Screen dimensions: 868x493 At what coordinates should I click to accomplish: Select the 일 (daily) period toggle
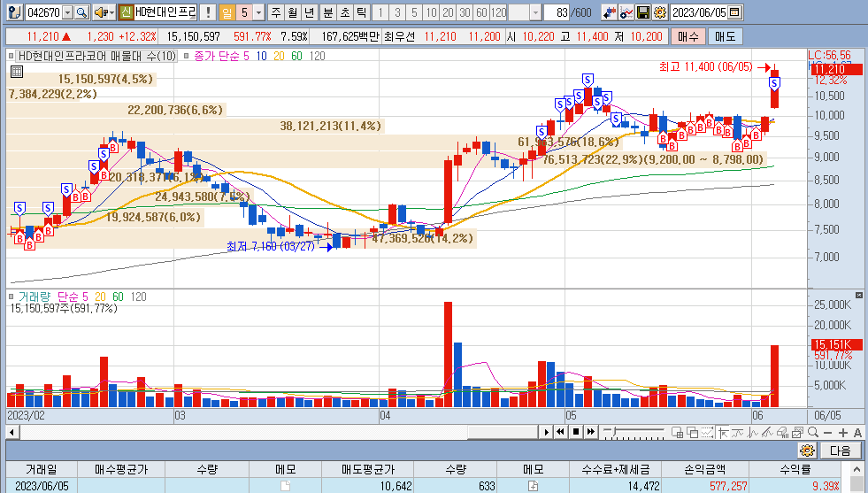pos(227,12)
